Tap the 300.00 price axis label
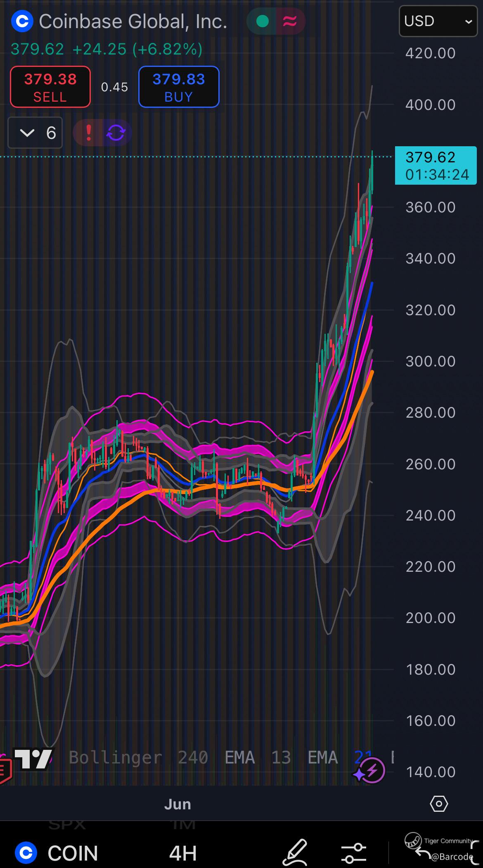483x868 pixels. pyautogui.click(x=431, y=361)
